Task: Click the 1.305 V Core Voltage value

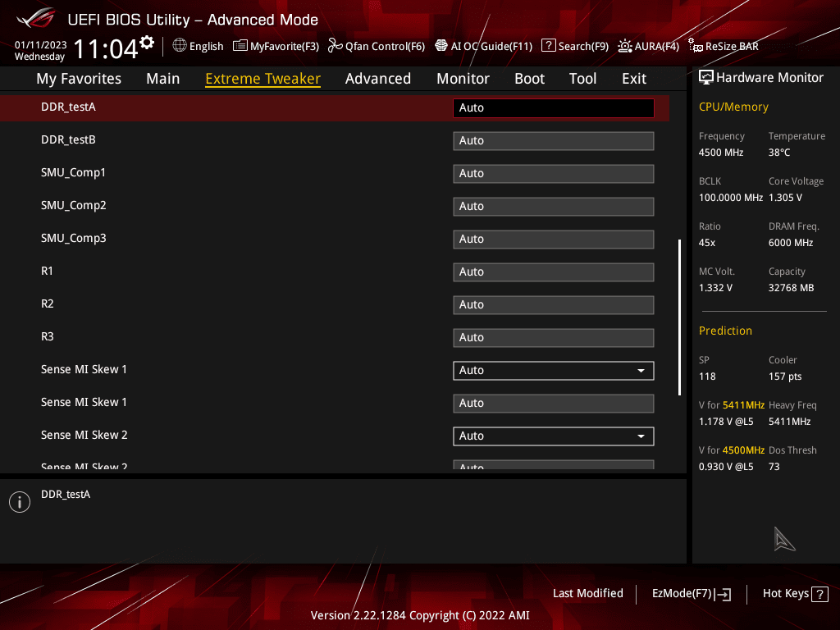Action: coord(785,197)
